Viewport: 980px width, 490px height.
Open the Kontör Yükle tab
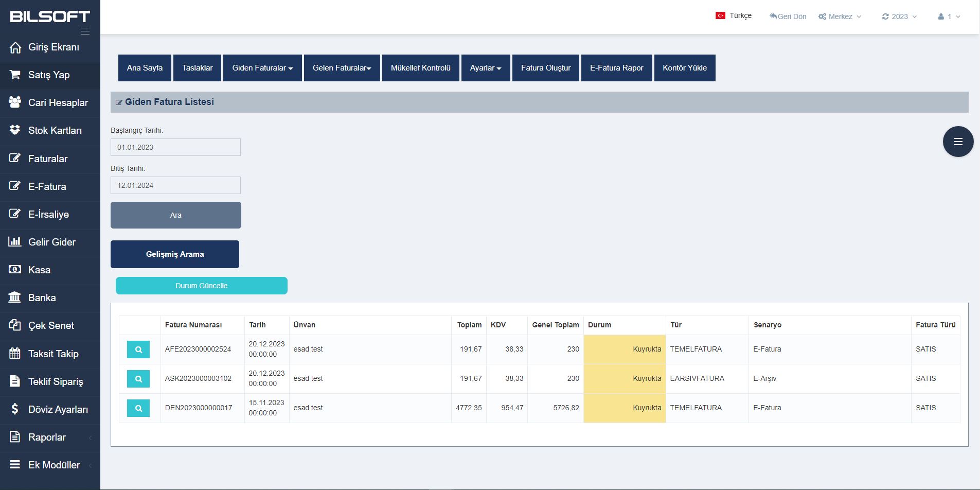(685, 68)
